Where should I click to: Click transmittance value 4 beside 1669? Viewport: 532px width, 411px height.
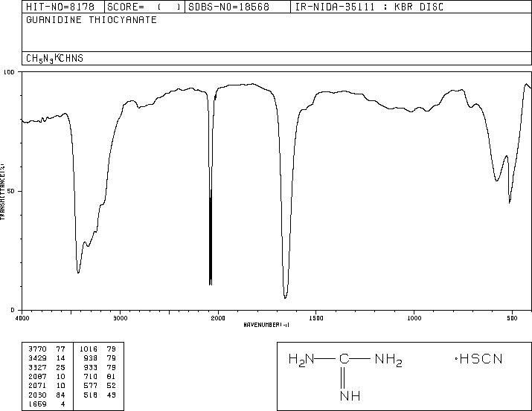pos(63,404)
